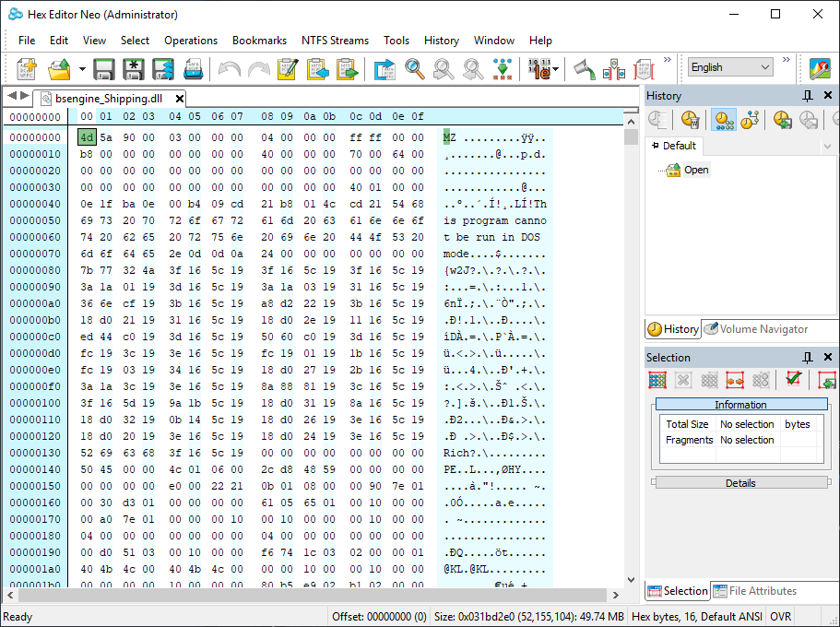This screenshot has height=627, width=840.
Task: Open Find with the magnifier icon
Action: [414, 68]
